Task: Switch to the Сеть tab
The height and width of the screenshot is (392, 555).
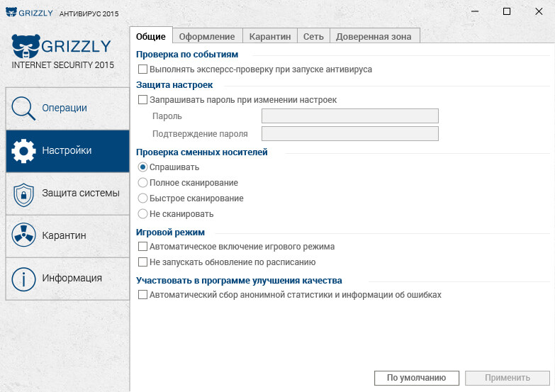Action: click(x=313, y=36)
